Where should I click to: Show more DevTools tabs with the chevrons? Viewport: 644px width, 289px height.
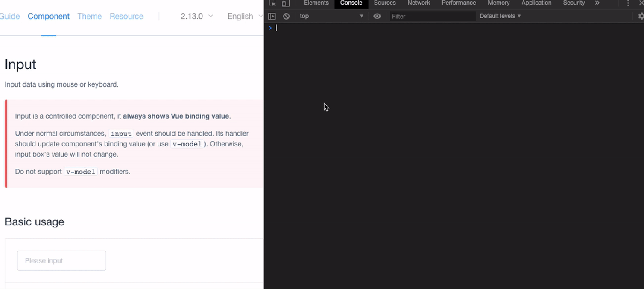(x=597, y=3)
